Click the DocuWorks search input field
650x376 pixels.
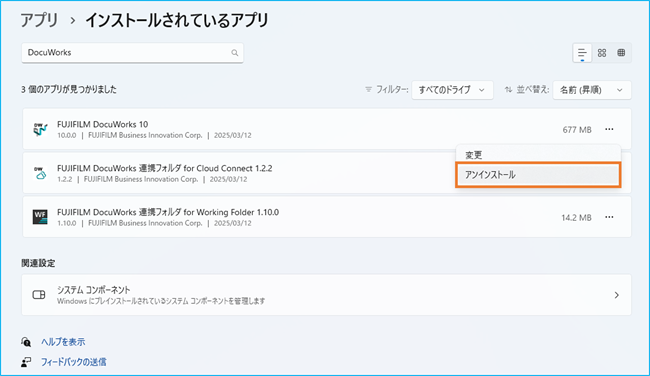132,53
